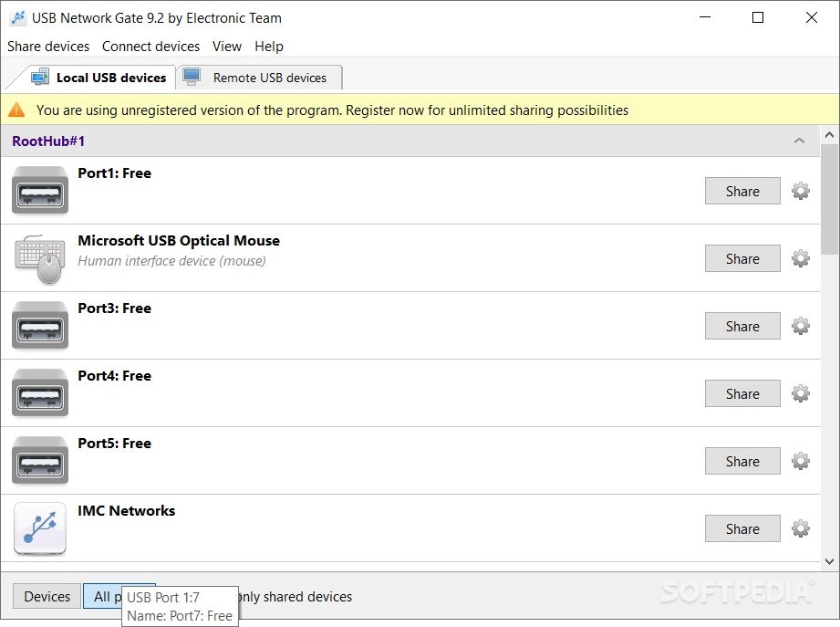Share the IMC Networks device

pos(742,528)
